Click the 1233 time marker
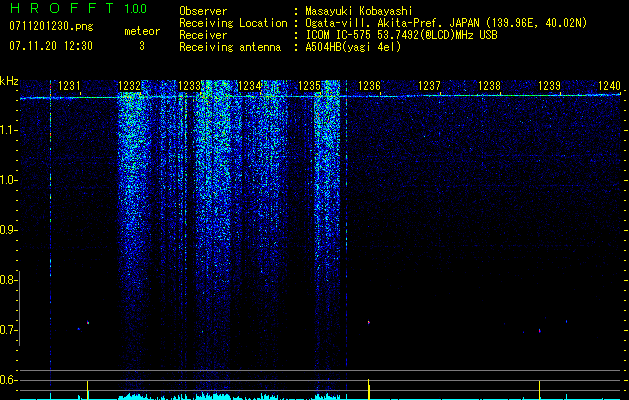This screenshot has width=629, height=400. (189, 86)
